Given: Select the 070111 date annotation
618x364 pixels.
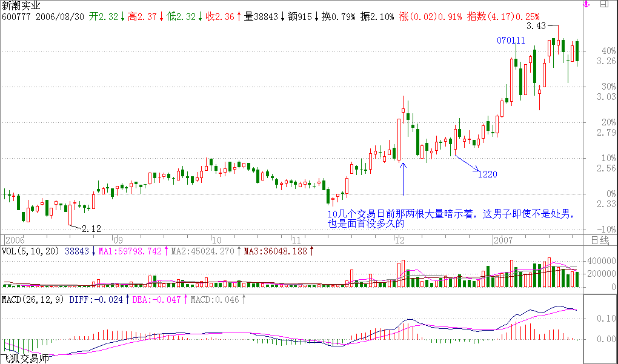Looking at the screenshot, I should pyautogui.click(x=510, y=41).
